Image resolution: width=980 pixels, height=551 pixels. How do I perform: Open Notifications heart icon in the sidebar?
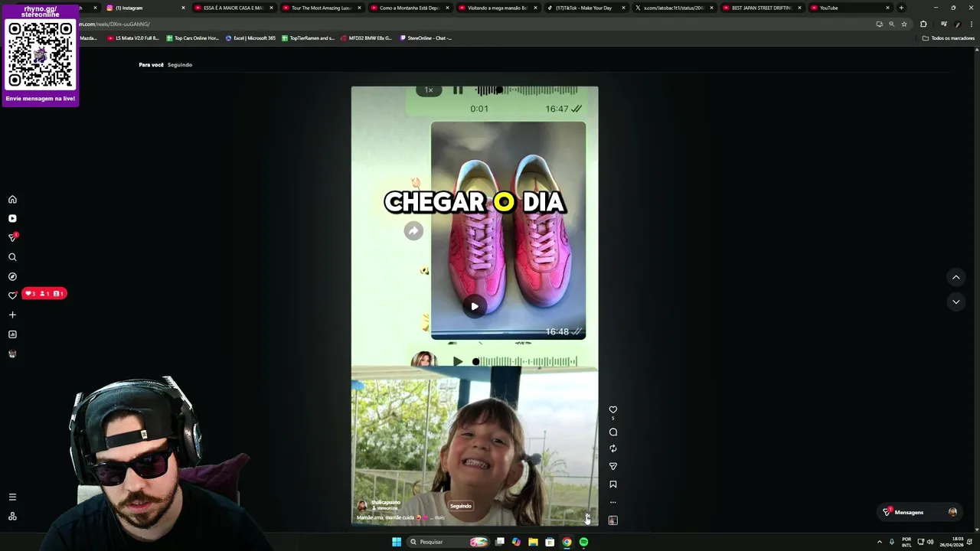[12, 295]
